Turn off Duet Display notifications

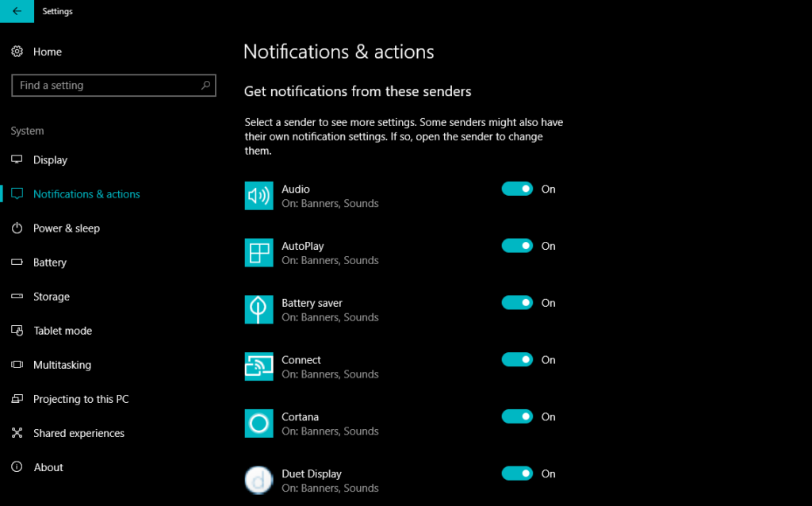517,473
